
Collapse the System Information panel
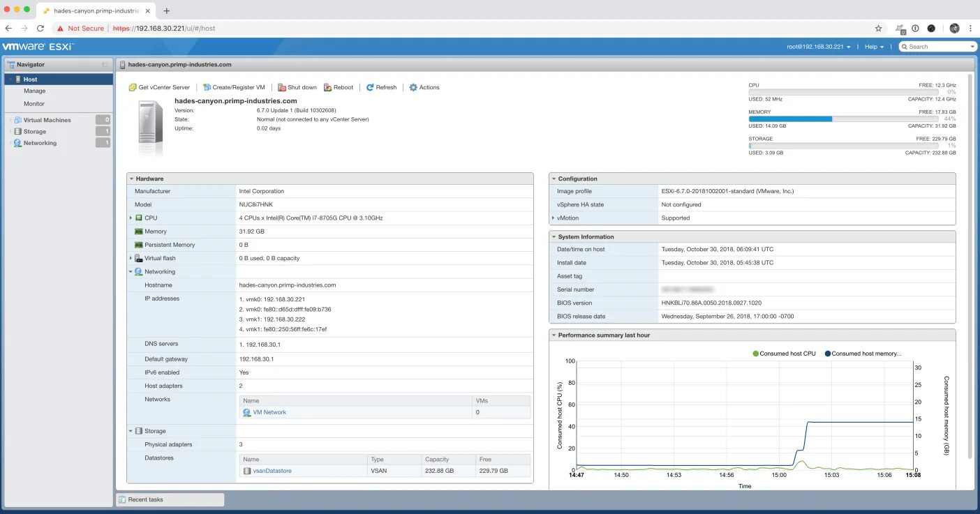pos(554,237)
